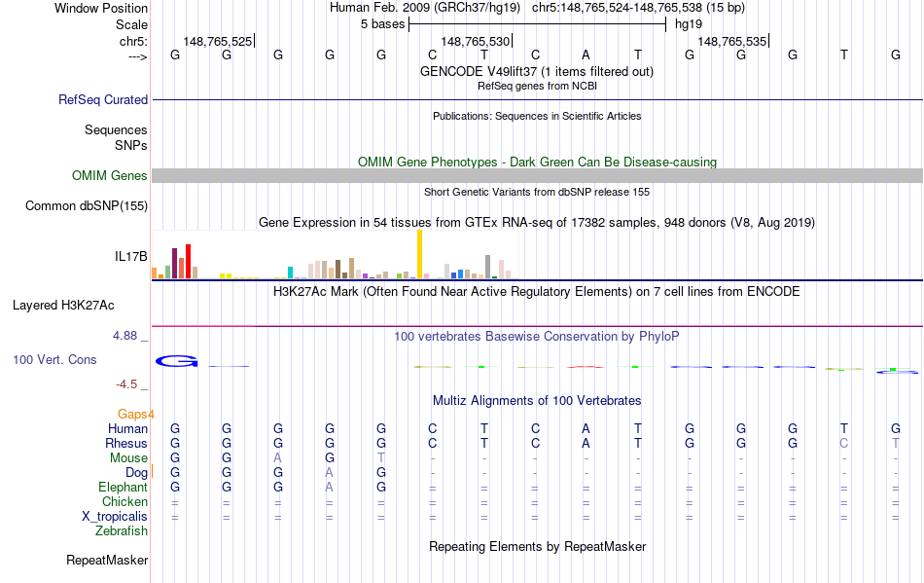Click base A in the top sequence row
Screen dimensions: 924x583
pyautogui.click(x=586, y=55)
